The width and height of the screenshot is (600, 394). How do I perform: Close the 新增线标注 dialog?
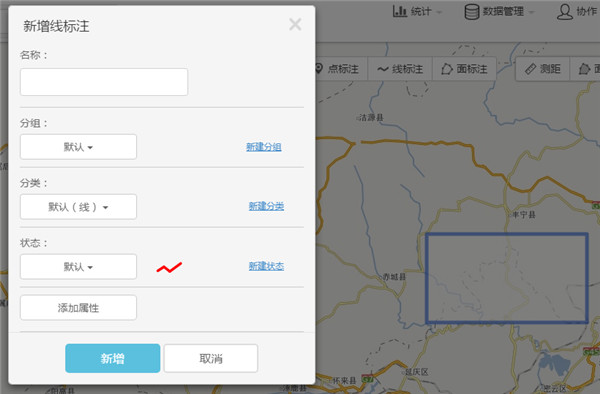(x=295, y=24)
